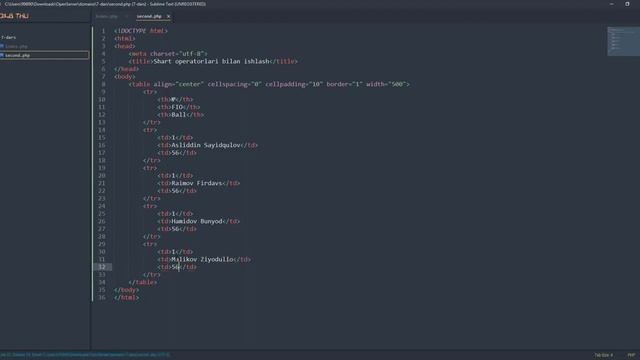Image resolution: width=640 pixels, height=360 pixels.
Task: Collapse the 7-dars folder in sidebar
Action: [9, 37]
